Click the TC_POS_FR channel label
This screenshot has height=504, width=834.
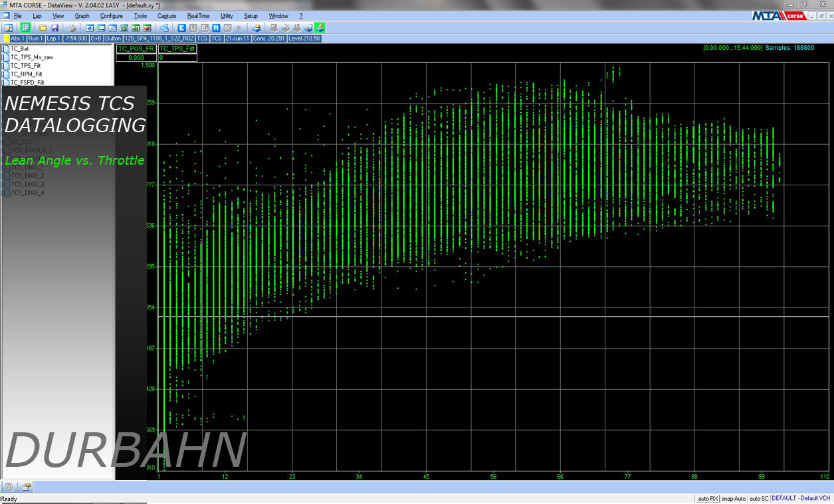coord(136,48)
